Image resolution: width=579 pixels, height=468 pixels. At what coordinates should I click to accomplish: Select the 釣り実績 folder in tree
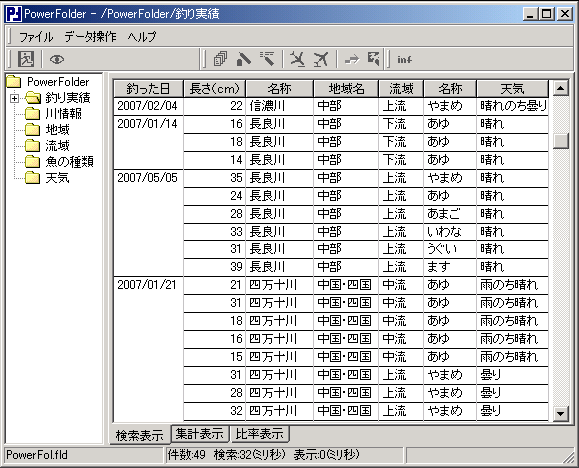tap(68, 98)
